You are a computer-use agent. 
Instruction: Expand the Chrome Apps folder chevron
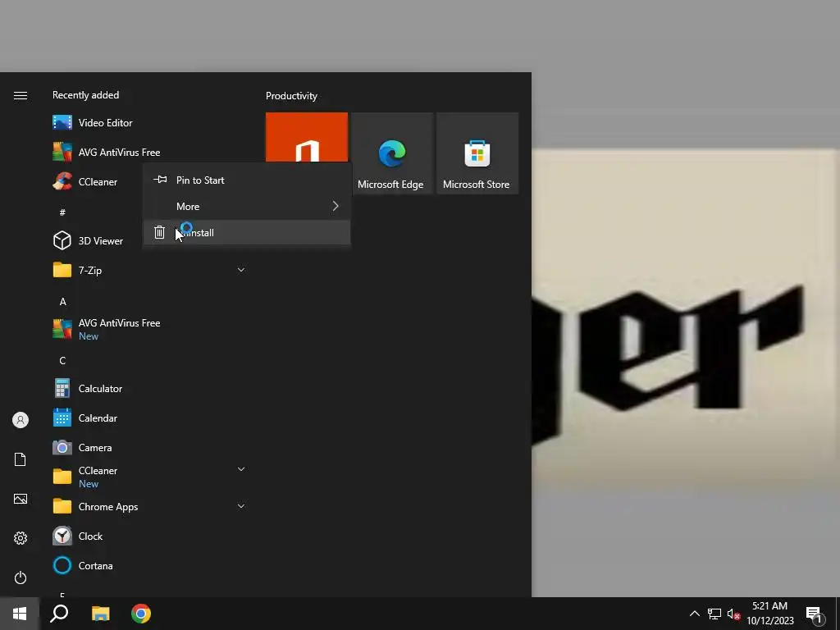pyautogui.click(x=241, y=505)
